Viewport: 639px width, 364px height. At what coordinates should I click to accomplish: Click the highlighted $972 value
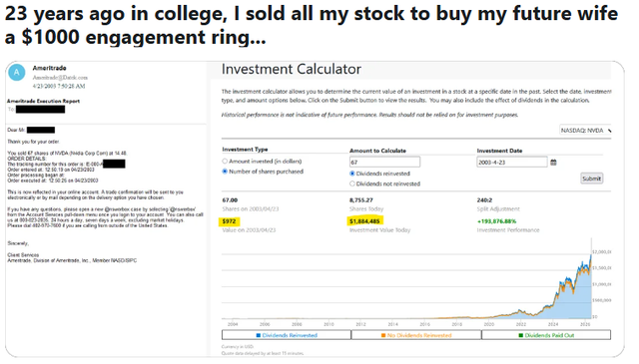[x=229, y=221]
